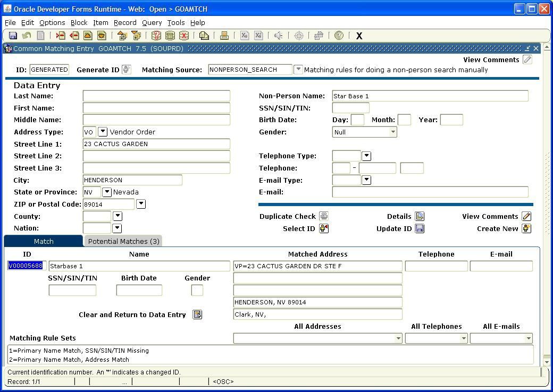
Task: Open the File menu
Action: [x=10, y=22]
